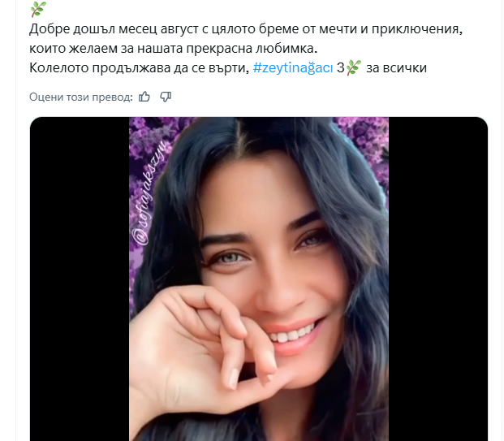Click the text 'Колелото продължава да се върти'

coord(139,68)
